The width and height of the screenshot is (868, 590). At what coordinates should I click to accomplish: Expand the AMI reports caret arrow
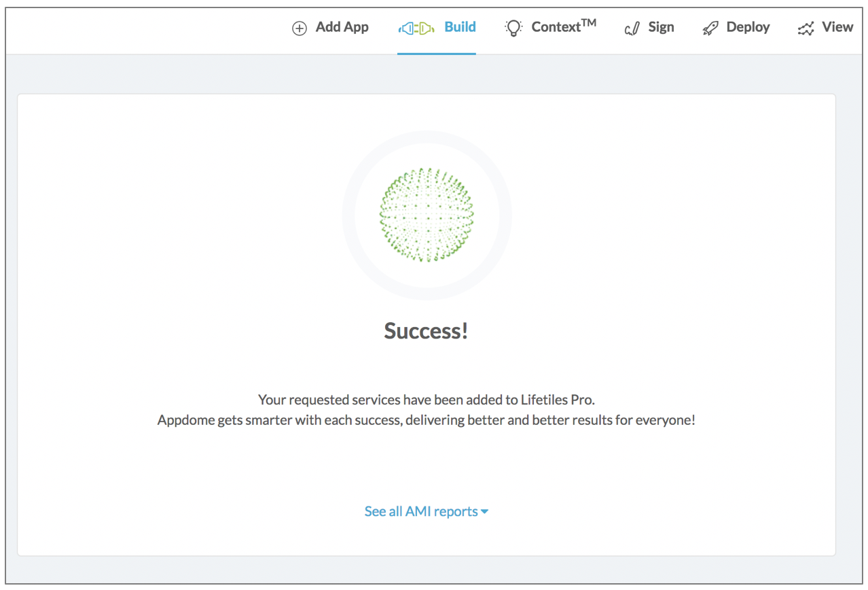[484, 512]
